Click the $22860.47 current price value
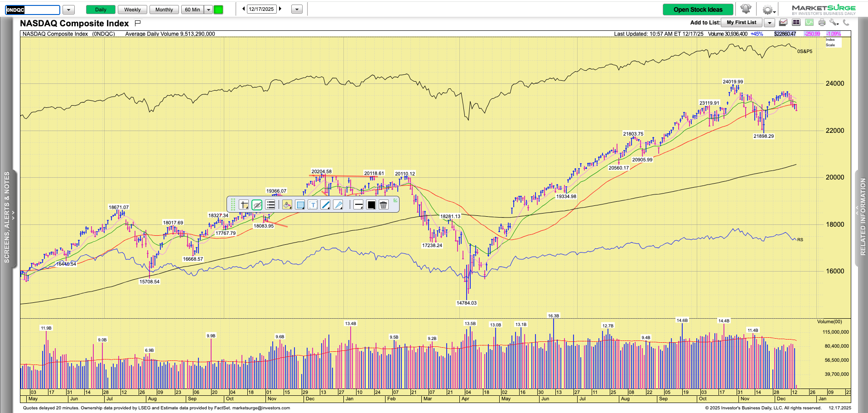 pyautogui.click(x=785, y=34)
